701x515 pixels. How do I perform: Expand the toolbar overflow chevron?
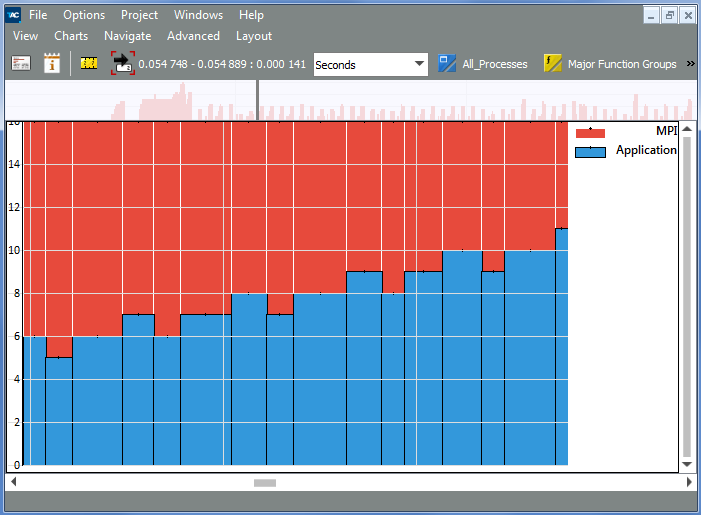[689, 64]
